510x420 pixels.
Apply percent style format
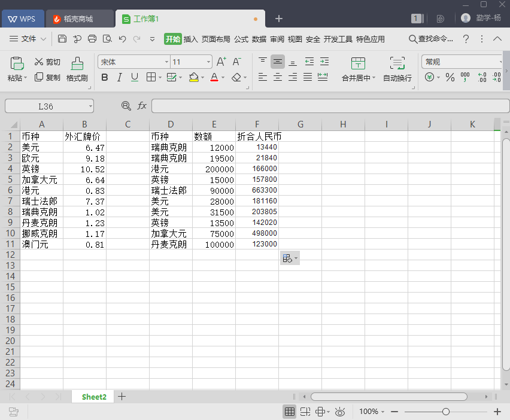click(450, 77)
